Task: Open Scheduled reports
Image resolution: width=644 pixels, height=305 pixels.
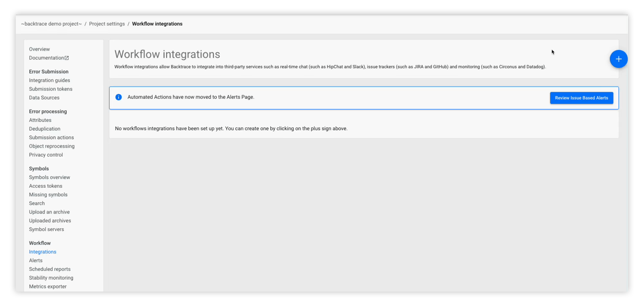Action: click(x=50, y=269)
